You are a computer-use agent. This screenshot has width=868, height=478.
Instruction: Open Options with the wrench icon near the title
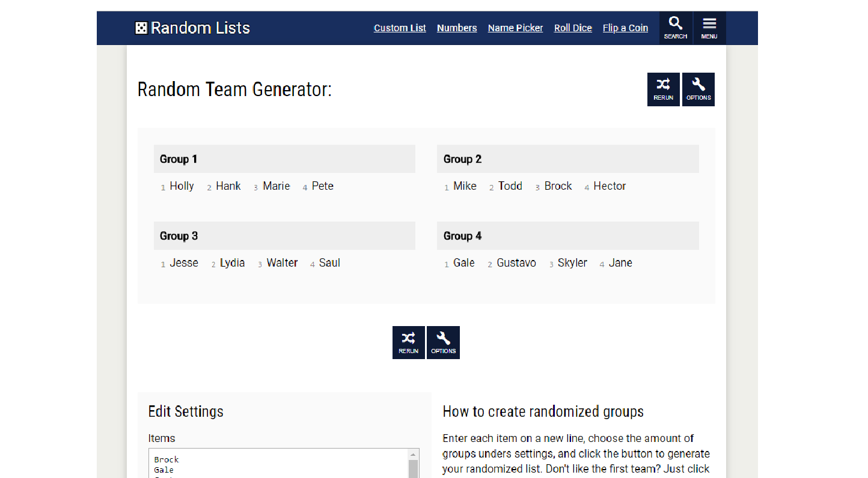click(698, 89)
